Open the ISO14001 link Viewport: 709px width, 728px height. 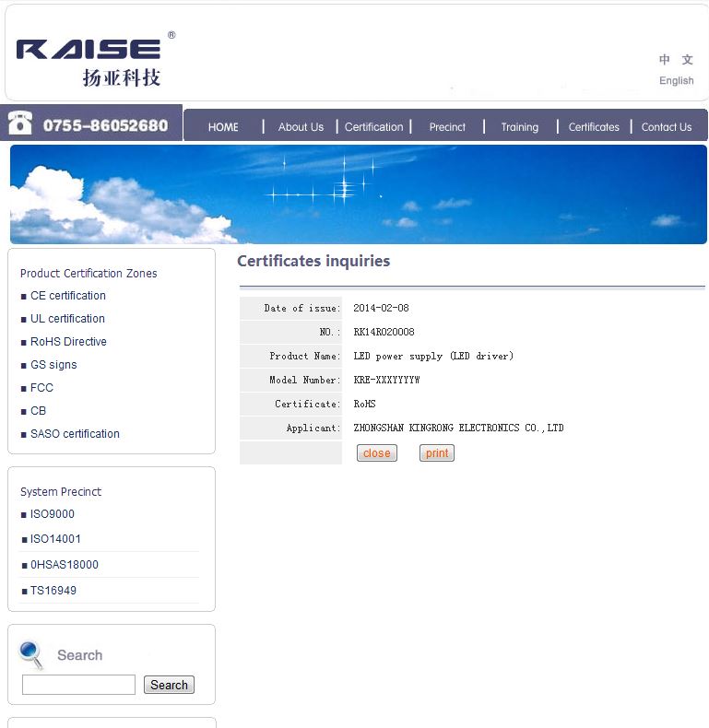(x=55, y=538)
